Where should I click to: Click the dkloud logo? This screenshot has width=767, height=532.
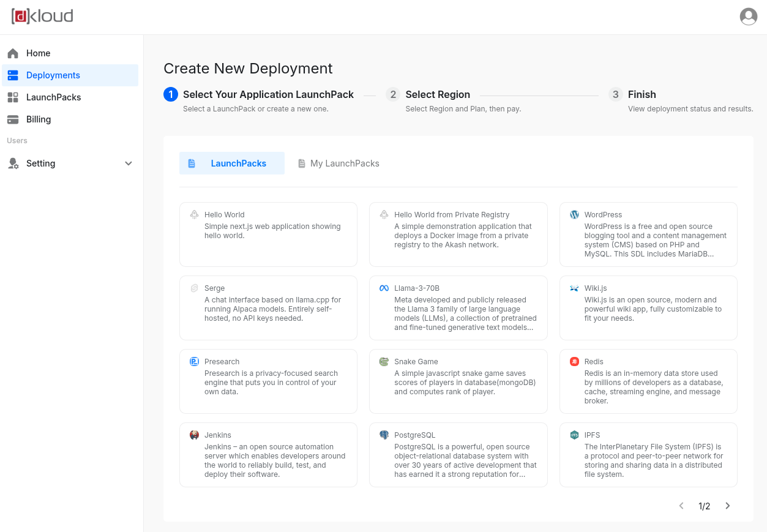tap(42, 17)
